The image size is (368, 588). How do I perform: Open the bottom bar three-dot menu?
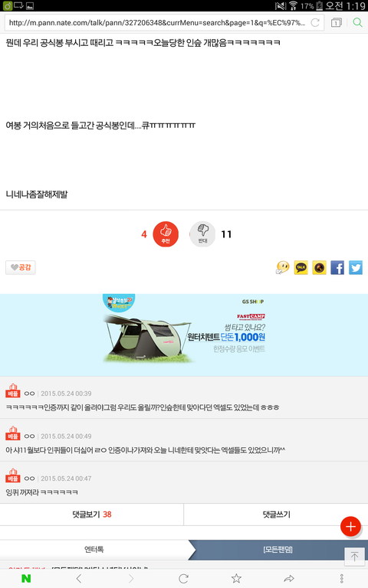(x=341, y=578)
